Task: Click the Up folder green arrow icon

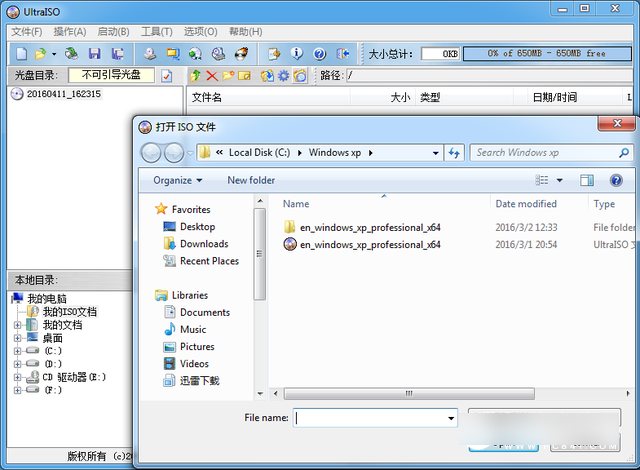Action: click(196, 75)
